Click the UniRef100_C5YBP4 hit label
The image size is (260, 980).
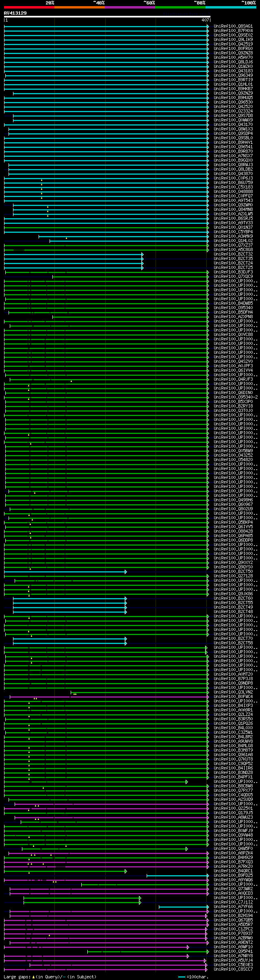pyautogui.click(x=233, y=232)
